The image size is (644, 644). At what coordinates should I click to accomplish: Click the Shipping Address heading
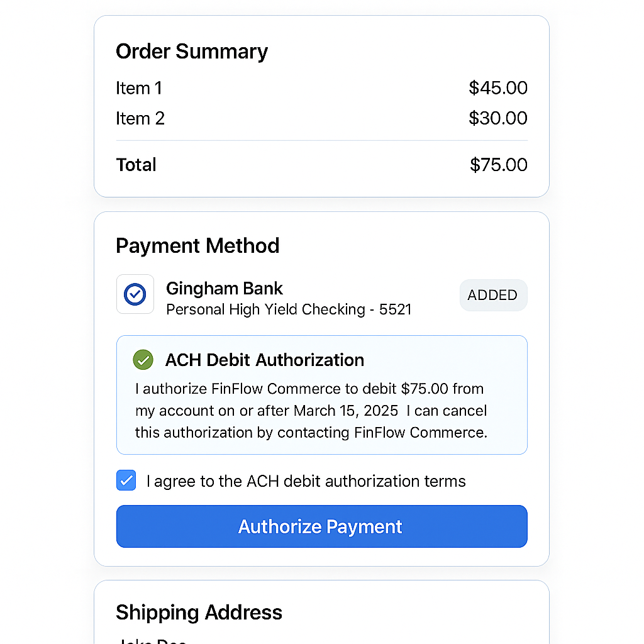coord(199,612)
